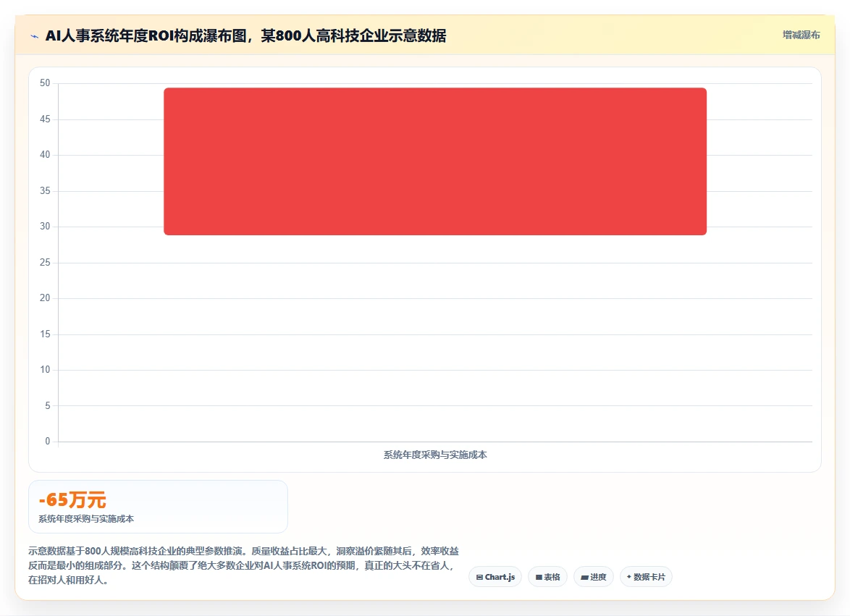Click the 增减瀑布 label in the header
This screenshot has height=616, width=850.
click(x=801, y=35)
